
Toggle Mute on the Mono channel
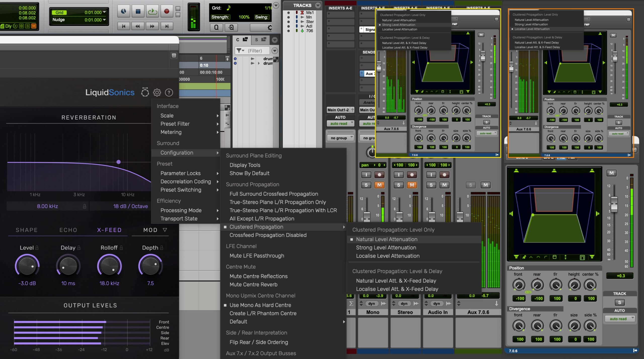[379, 185]
